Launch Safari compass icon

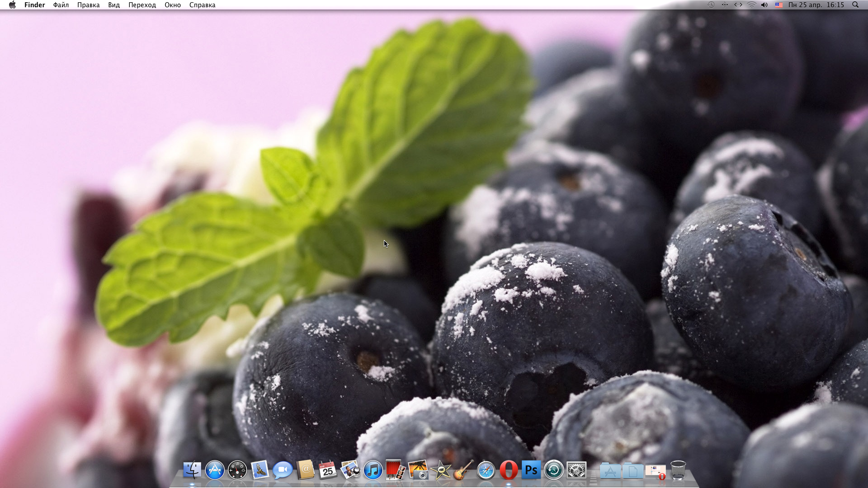[x=486, y=470]
